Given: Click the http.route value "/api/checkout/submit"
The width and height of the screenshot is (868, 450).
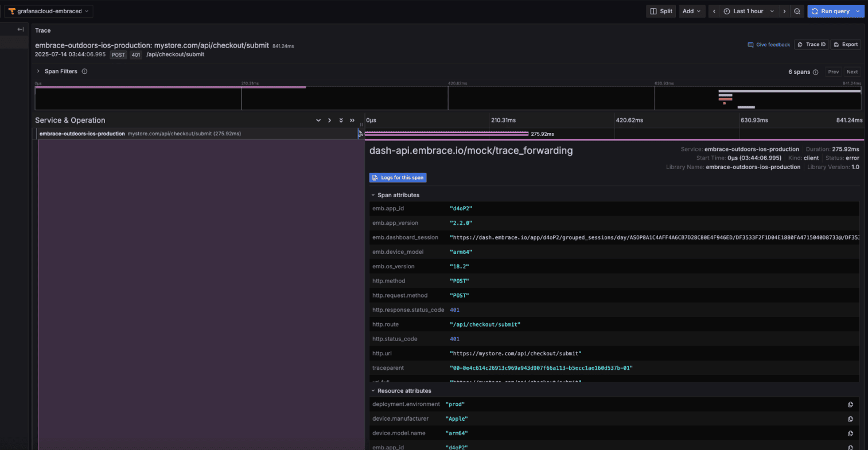Looking at the screenshot, I should click(485, 324).
